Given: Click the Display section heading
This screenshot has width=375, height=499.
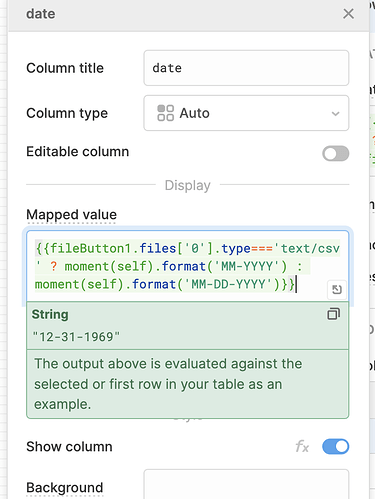Looking at the screenshot, I should click(188, 185).
